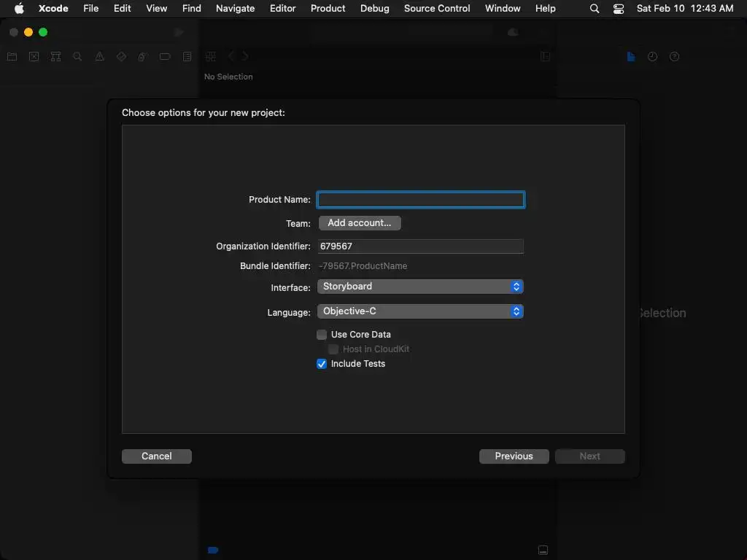
Task: Open the View menu
Action: point(156,9)
